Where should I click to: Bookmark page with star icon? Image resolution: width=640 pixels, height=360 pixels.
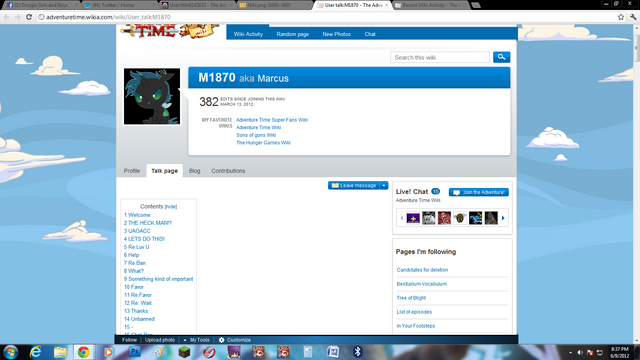(621, 17)
